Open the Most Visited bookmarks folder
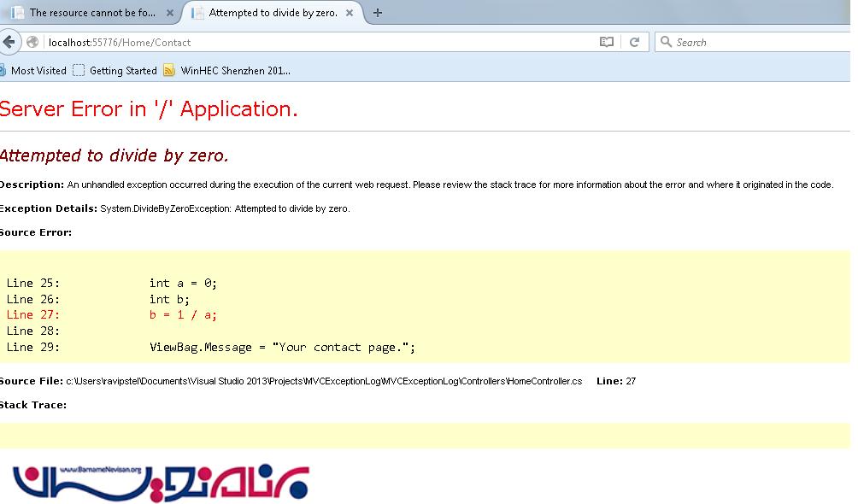 click(34, 71)
